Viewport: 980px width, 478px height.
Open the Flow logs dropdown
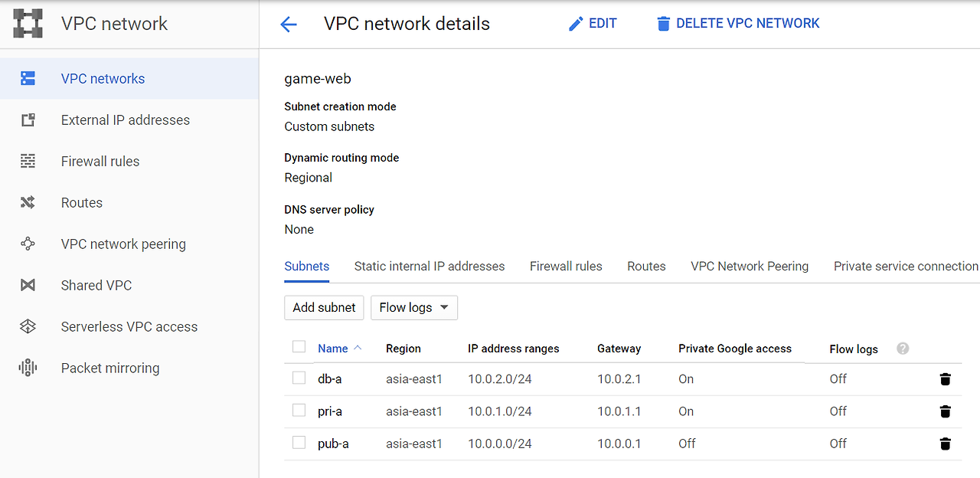click(x=414, y=308)
